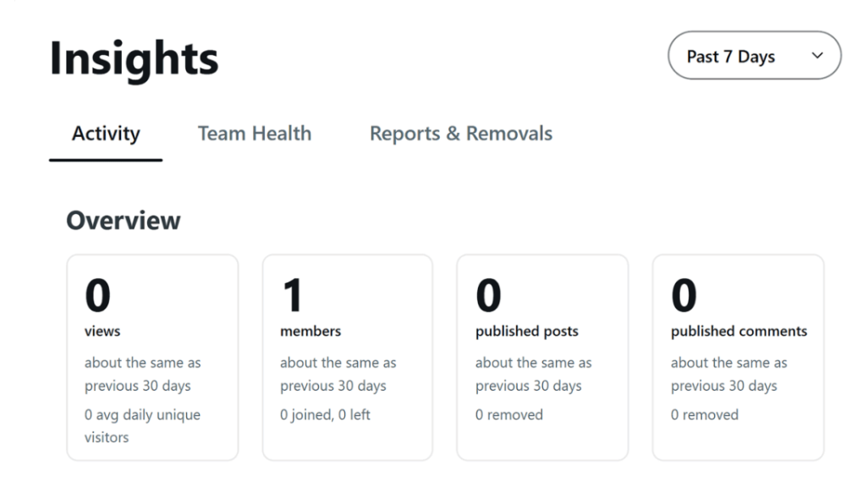Click the large 0 in published posts card
Image resolution: width=868 pixels, height=482 pixels.
488,295
